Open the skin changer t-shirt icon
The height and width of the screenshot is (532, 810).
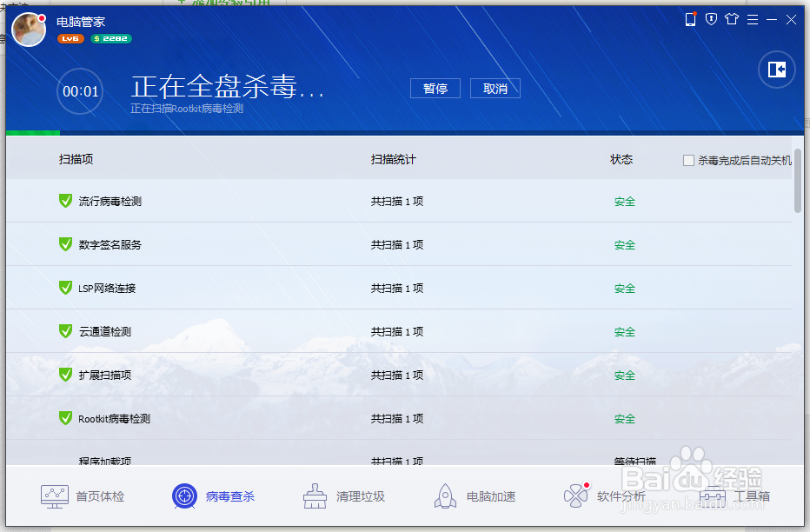pos(731,18)
